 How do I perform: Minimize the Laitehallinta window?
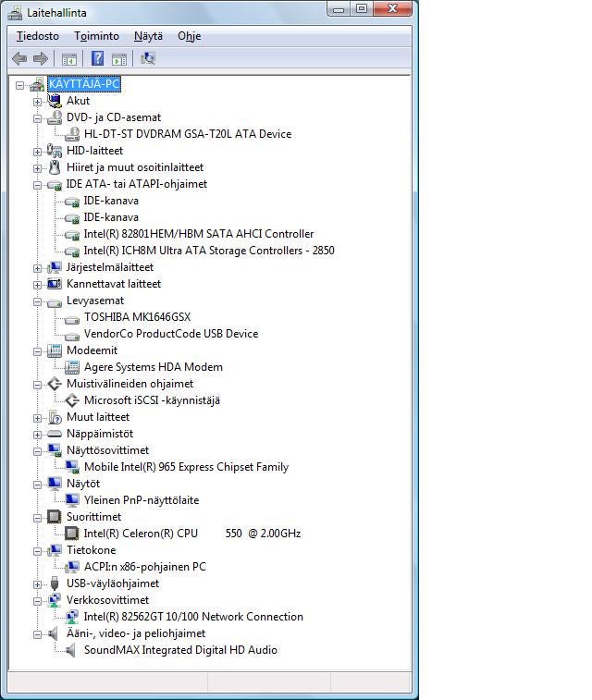[x=339, y=9]
